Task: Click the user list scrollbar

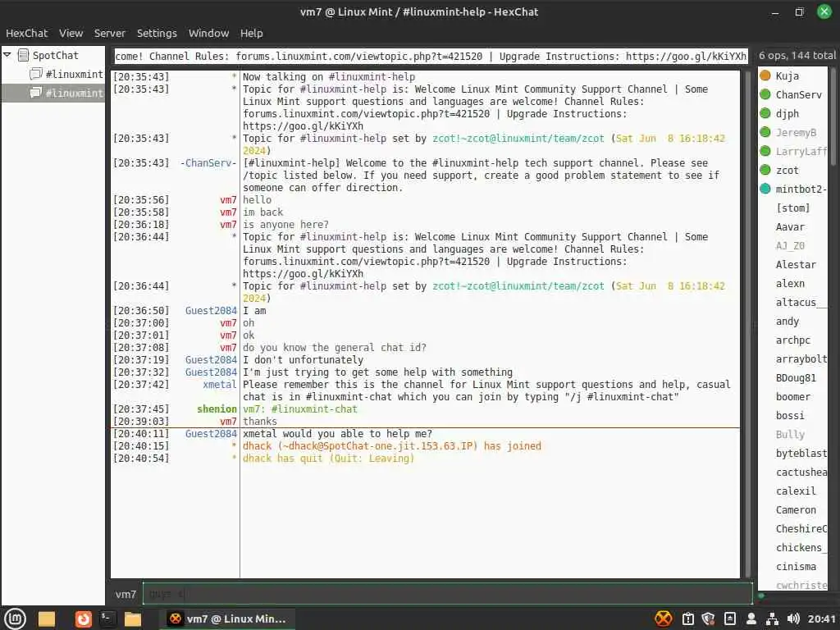Action: pyautogui.click(x=833, y=115)
